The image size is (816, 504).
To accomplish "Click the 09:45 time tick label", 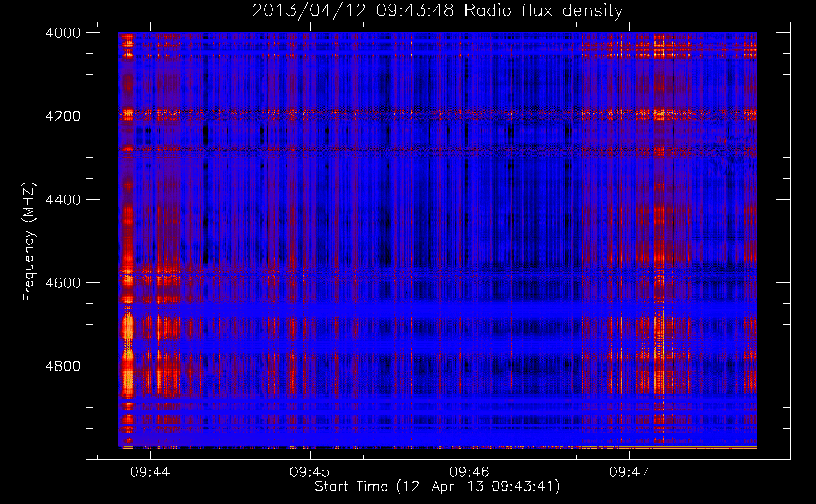I will point(310,472).
